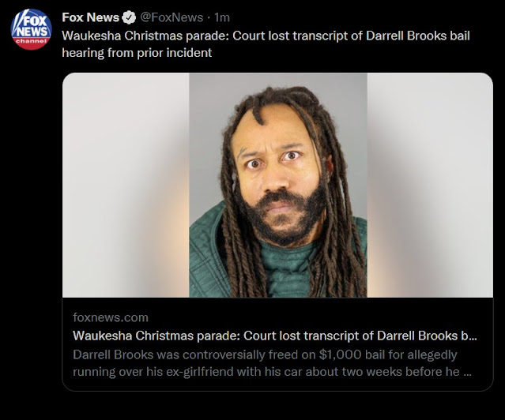
Task: Click the ellipsis ending the card description
Action: tap(467, 374)
